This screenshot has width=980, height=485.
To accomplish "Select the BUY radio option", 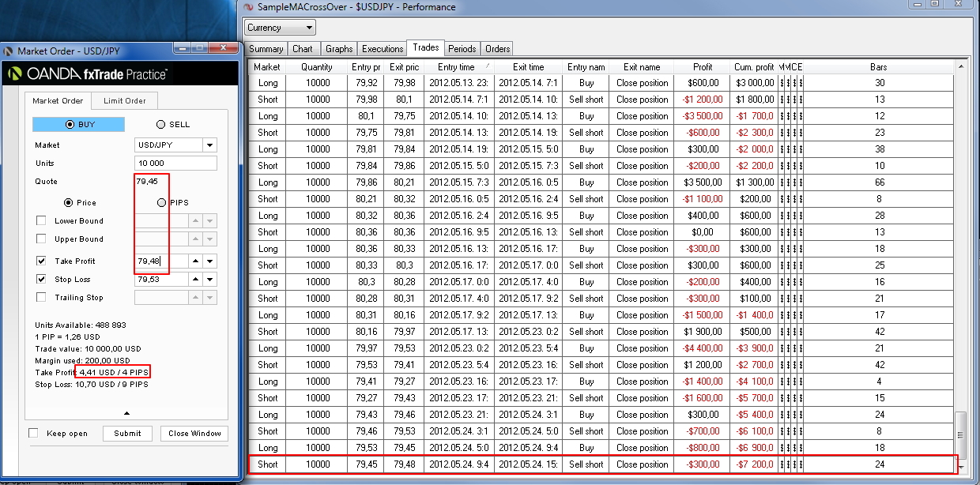I will [70, 124].
